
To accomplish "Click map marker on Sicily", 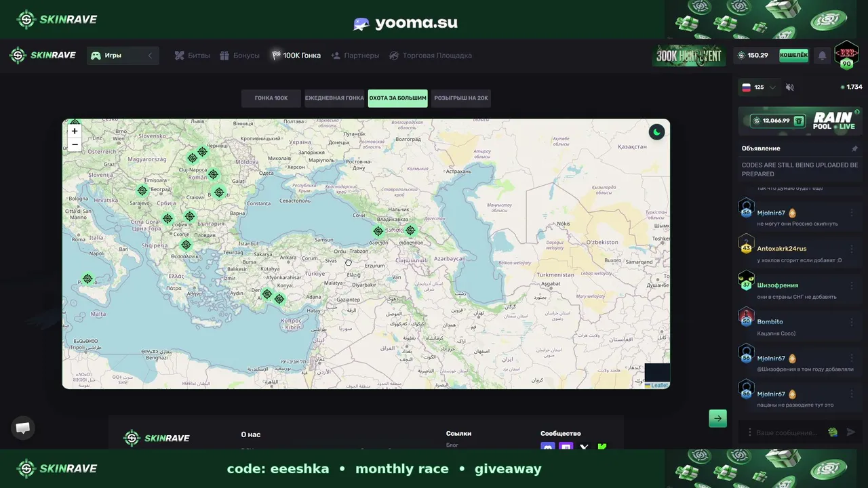I will tap(87, 279).
